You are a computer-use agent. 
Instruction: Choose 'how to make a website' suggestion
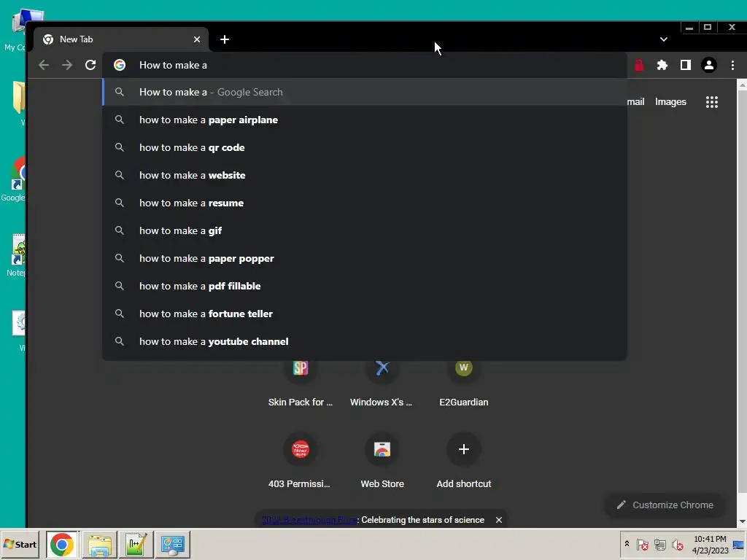(x=365, y=175)
